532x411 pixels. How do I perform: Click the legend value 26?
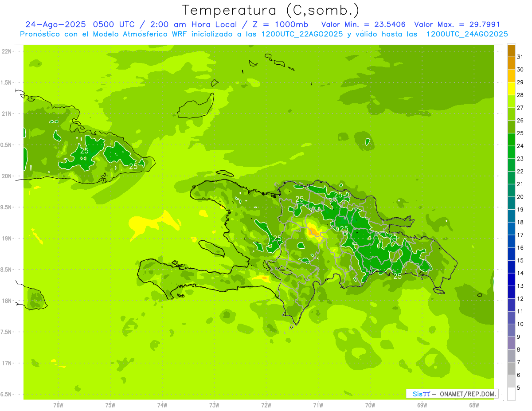[x=520, y=121]
